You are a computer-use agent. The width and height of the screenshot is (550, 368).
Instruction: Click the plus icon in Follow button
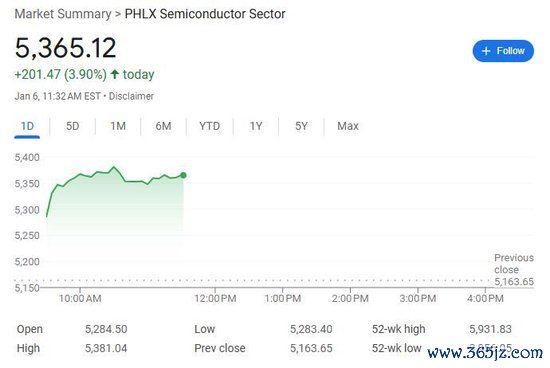click(486, 51)
